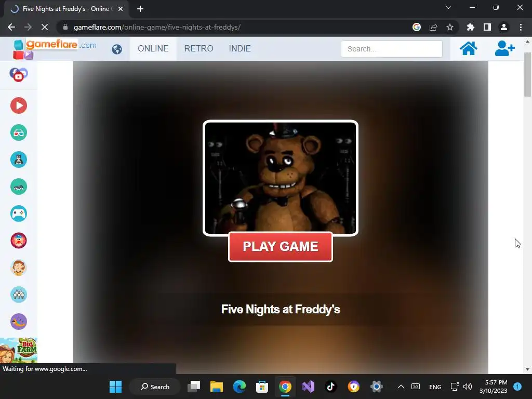Click the globe language icon
Image resolution: width=532 pixels, height=399 pixels.
point(117,49)
